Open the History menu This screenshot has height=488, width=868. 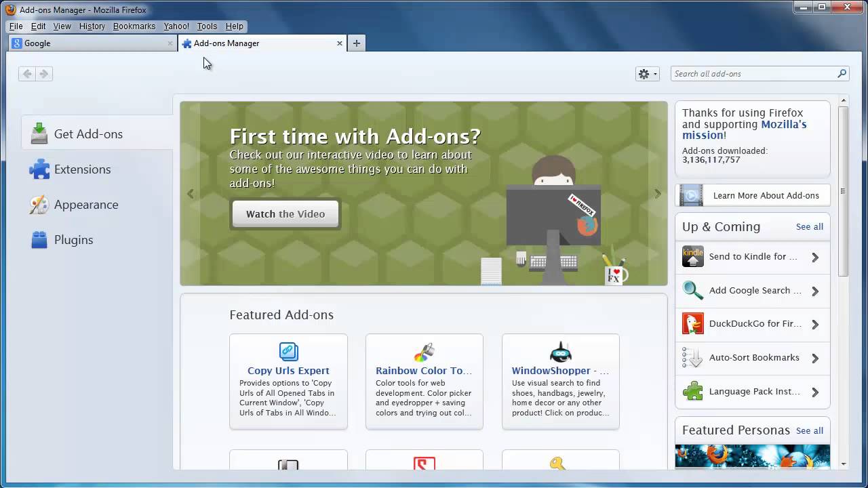pos(92,26)
